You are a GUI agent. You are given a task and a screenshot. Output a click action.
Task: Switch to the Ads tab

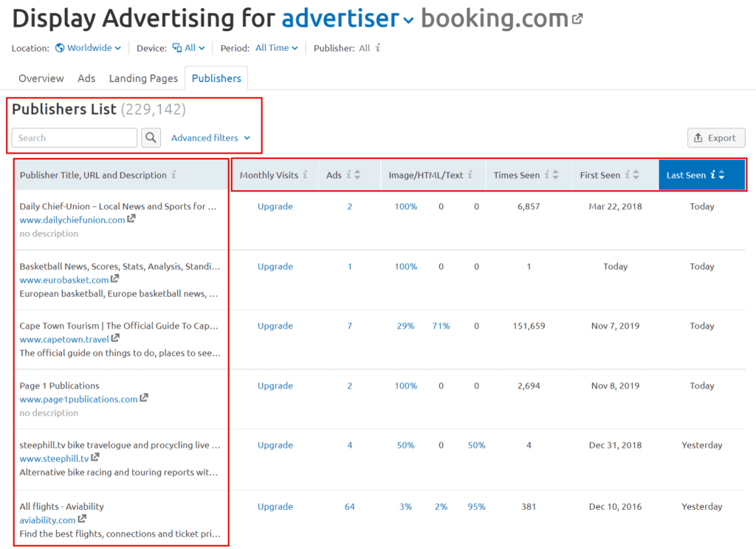[86, 78]
